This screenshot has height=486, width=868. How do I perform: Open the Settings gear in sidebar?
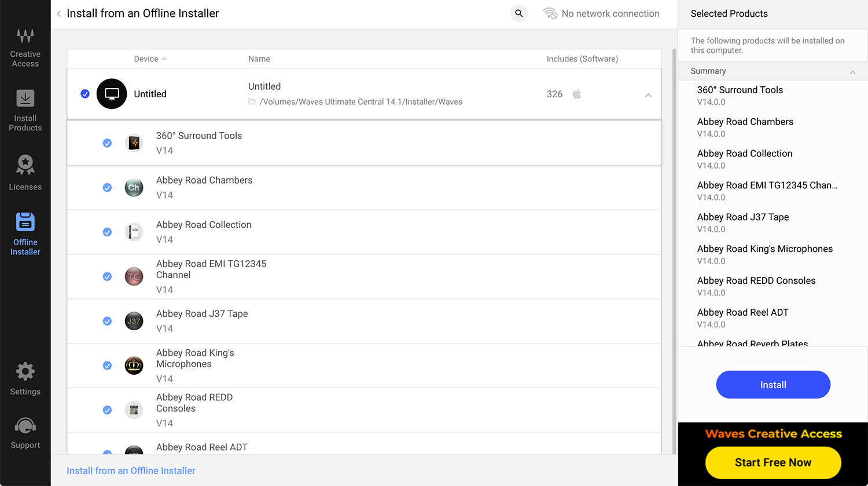click(25, 379)
